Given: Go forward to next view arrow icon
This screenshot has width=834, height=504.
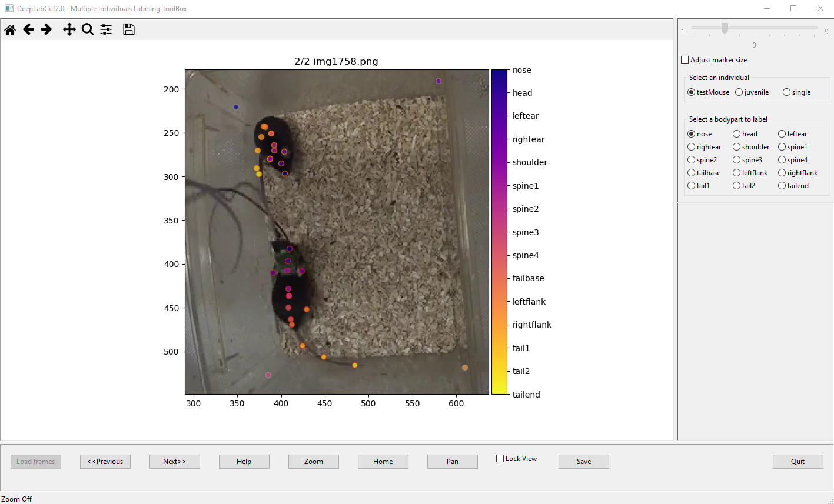Looking at the screenshot, I should coord(46,29).
